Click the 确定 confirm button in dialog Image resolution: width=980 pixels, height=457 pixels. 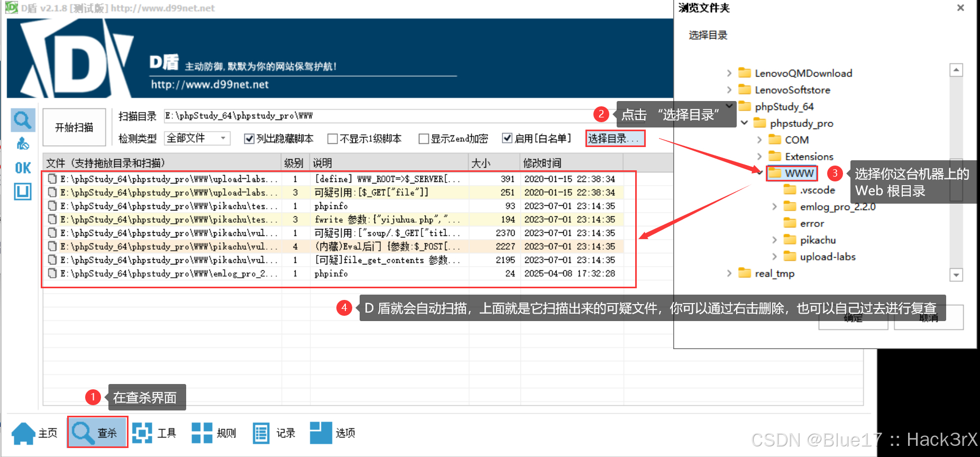coord(853,317)
